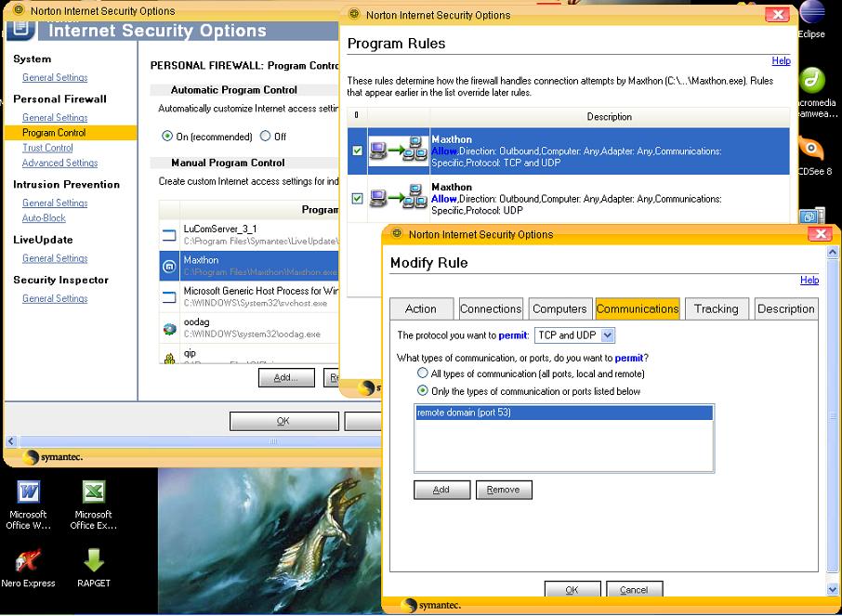
Task: Switch to the Computers tab
Action: click(559, 308)
